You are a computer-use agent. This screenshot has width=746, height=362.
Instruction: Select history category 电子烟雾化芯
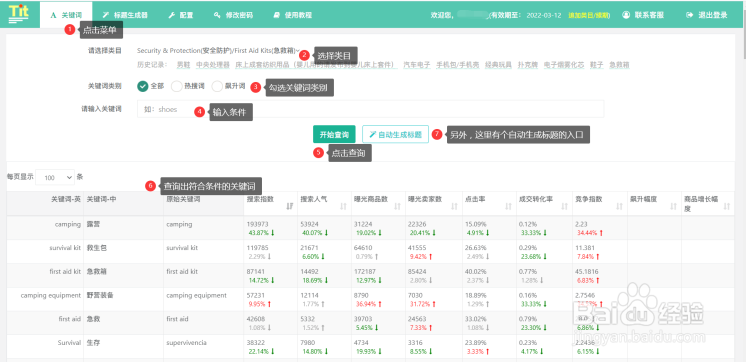564,65
